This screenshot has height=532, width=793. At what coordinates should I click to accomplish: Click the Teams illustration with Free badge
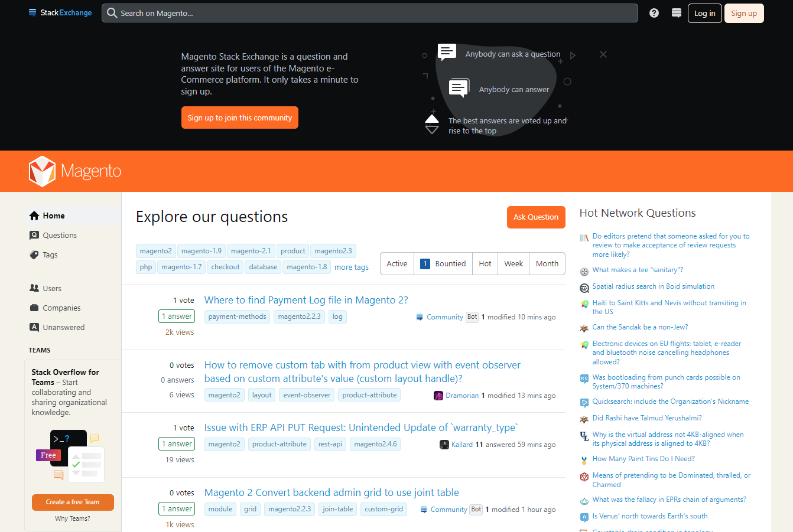[70, 456]
